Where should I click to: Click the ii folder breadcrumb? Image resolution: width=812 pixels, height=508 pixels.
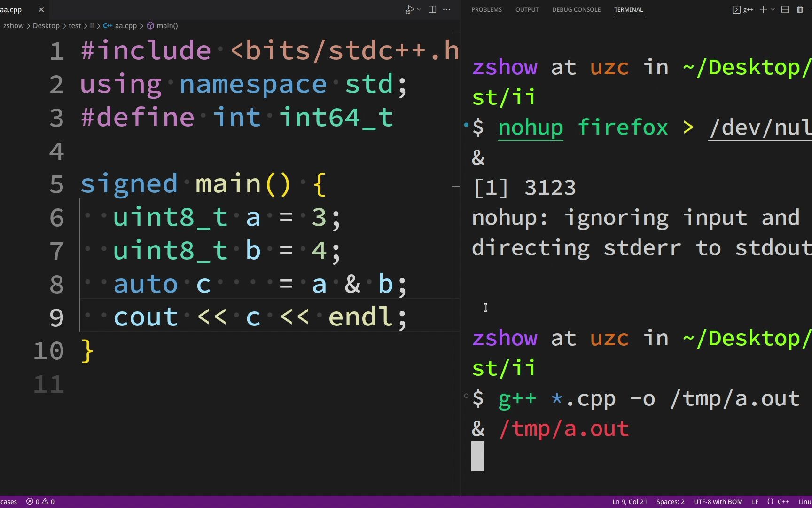pyautogui.click(x=92, y=26)
